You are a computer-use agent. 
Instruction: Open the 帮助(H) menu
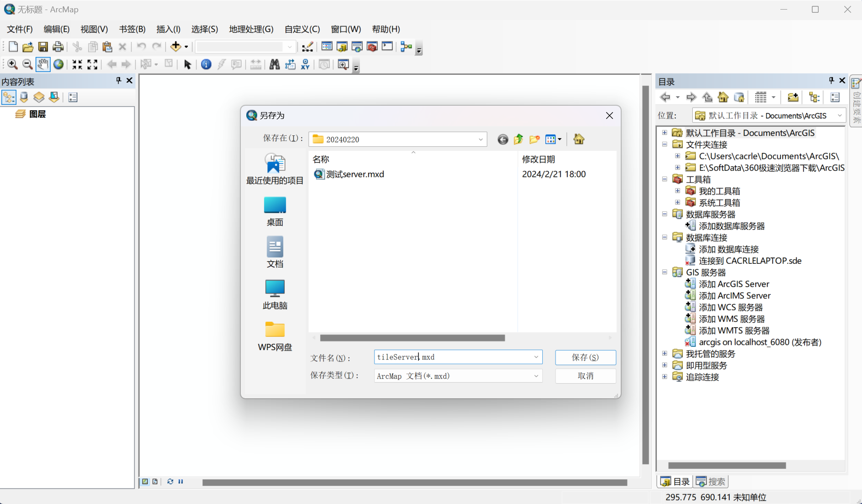(386, 29)
